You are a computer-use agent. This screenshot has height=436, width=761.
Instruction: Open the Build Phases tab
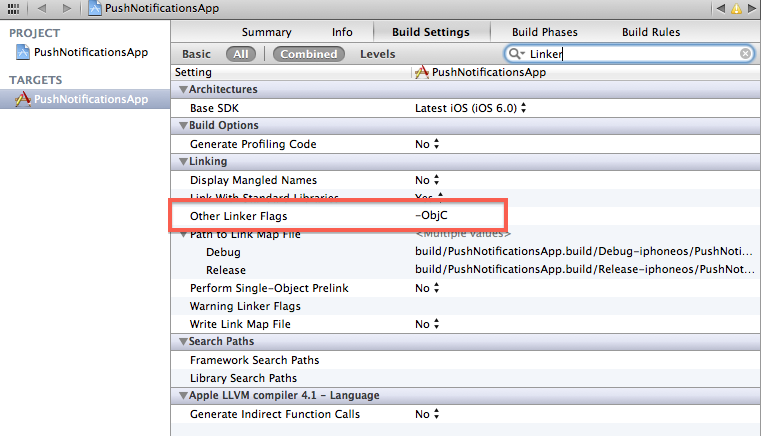pos(545,32)
